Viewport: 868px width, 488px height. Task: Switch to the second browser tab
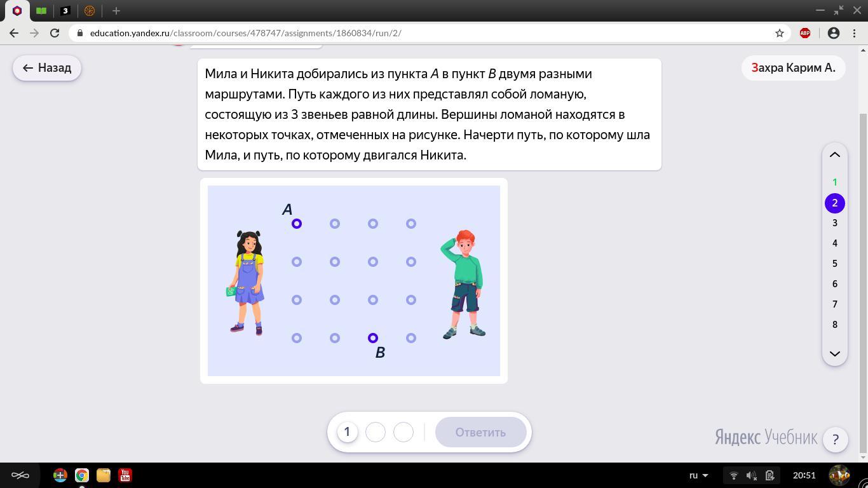pos(41,11)
